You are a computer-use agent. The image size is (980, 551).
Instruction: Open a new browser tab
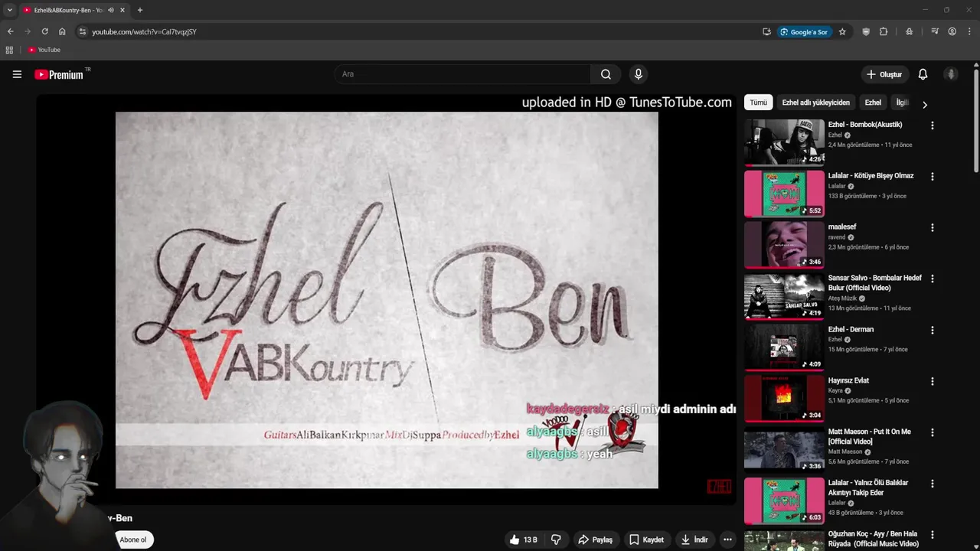pos(139,10)
